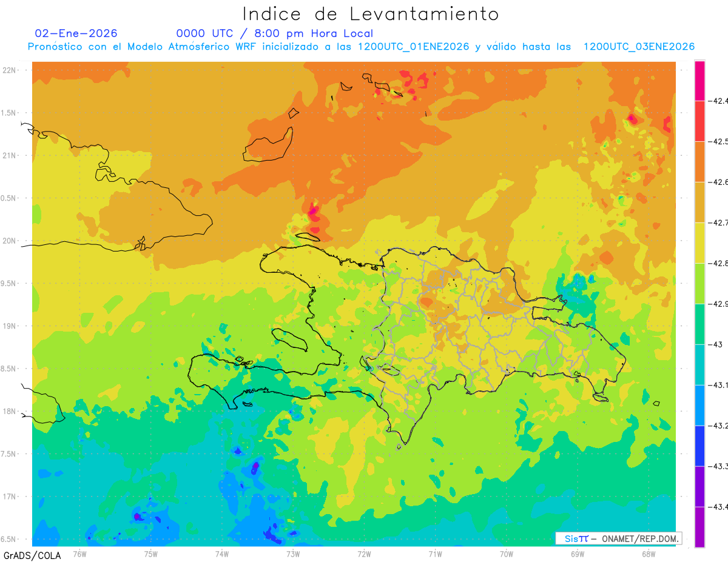Screen dimensions: 728x562
Task: Click legend value "-43.3"
Action: click(x=720, y=466)
